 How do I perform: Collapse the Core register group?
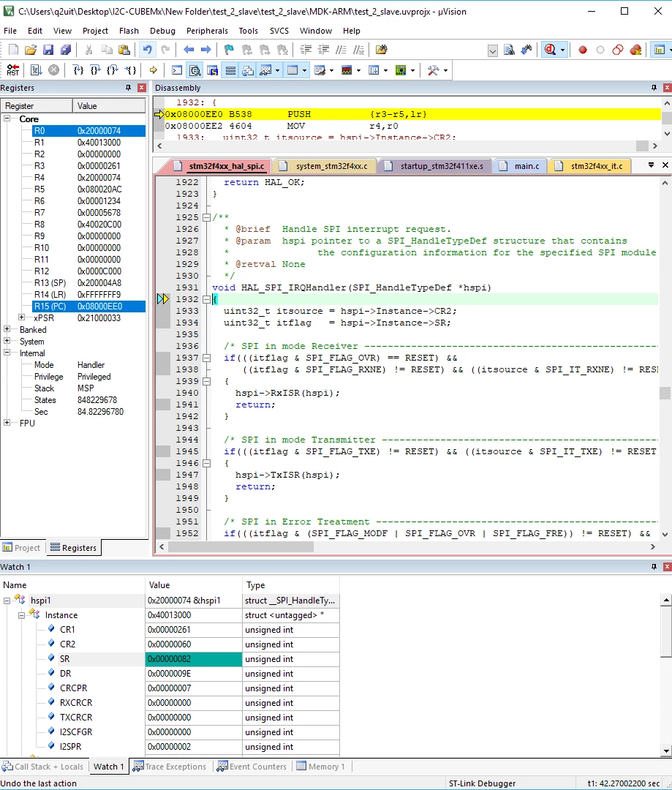(x=7, y=118)
